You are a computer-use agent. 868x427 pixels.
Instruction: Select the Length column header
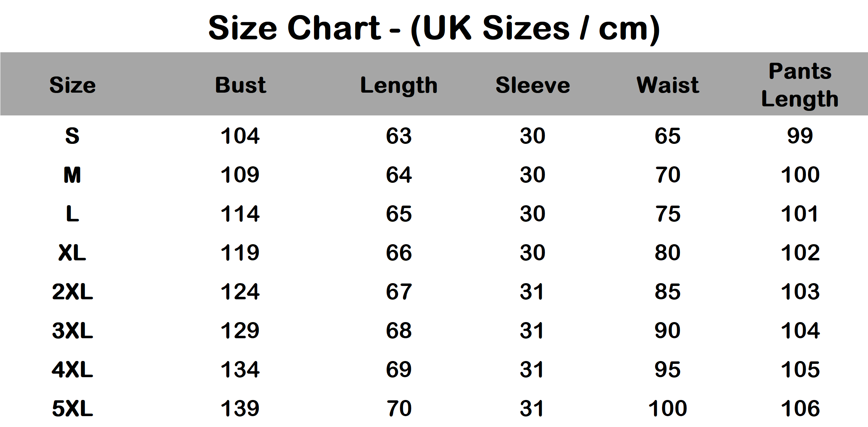click(x=399, y=86)
